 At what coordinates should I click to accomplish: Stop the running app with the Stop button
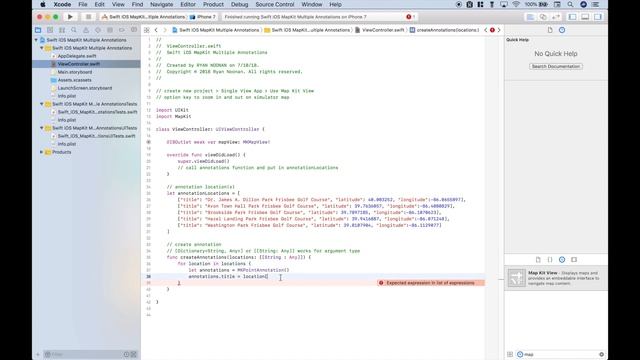point(88,17)
